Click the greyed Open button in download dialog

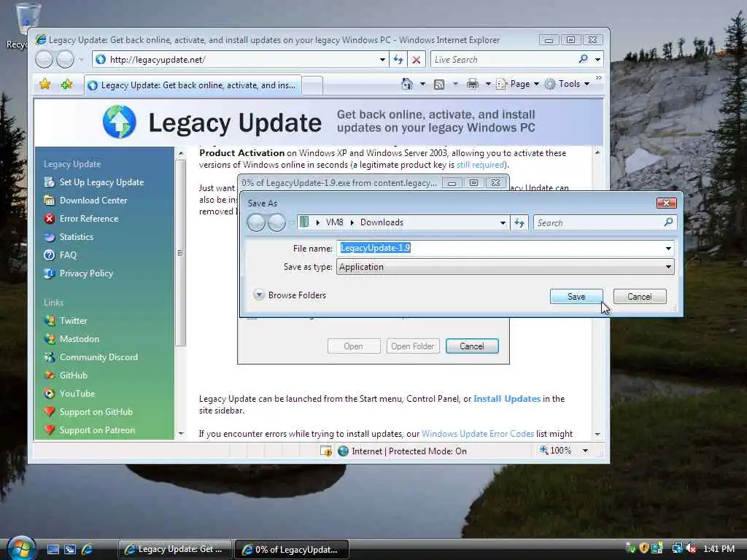click(x=354, y=346)
